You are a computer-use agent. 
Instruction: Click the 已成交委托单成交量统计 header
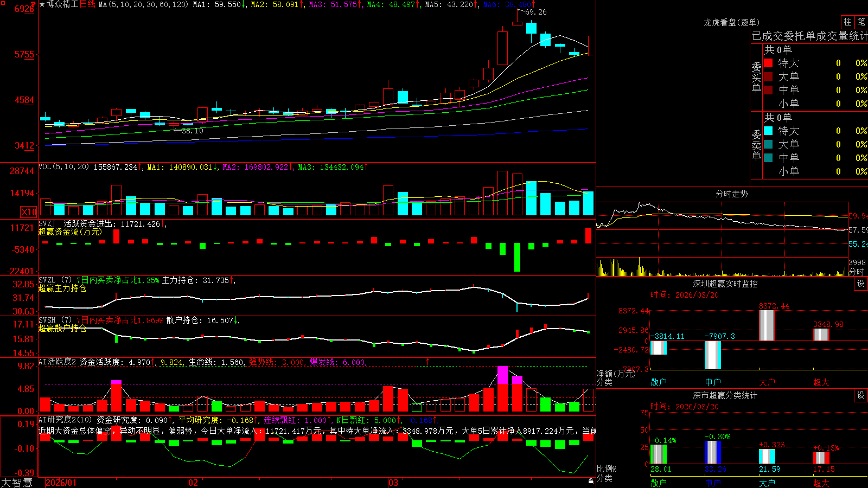(809, 36)
